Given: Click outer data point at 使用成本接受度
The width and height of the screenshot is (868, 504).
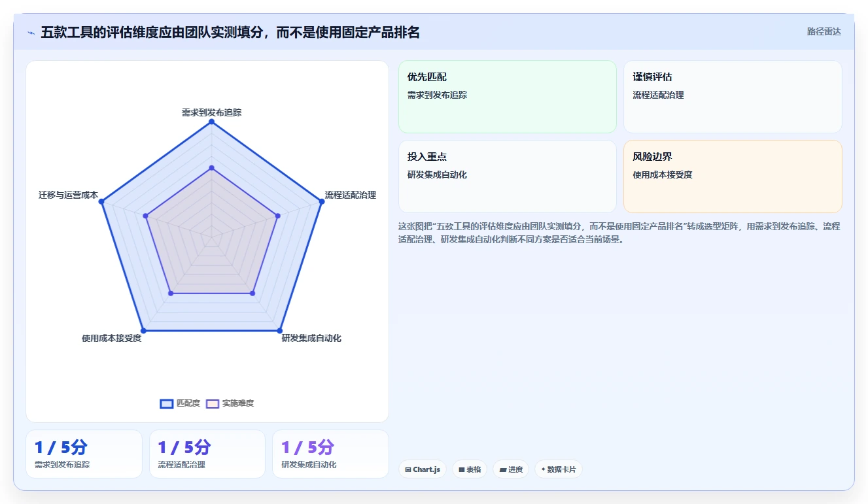Looking at the screenshot, I should (x=143, y=331).
